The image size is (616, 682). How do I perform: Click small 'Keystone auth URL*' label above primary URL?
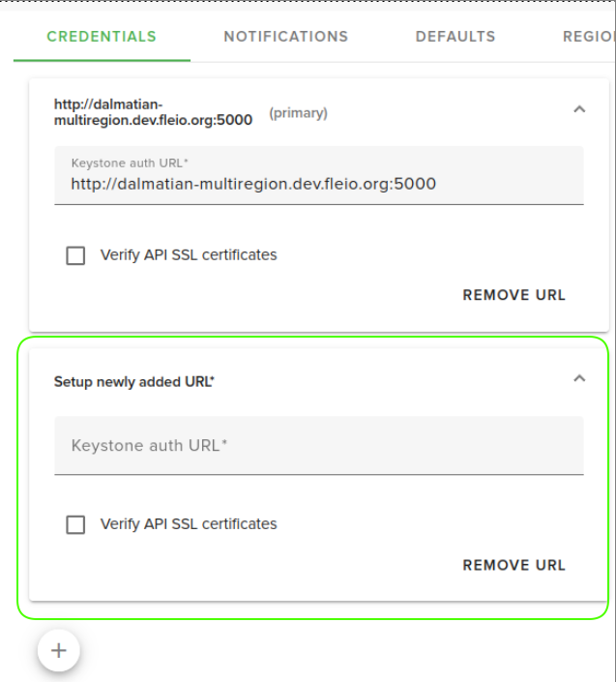point(130,163)
